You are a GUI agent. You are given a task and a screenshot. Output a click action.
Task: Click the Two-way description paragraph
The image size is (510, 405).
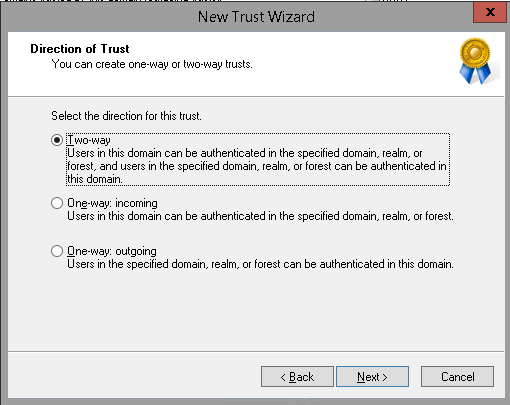pyautogui.click(x=257, y=166)
